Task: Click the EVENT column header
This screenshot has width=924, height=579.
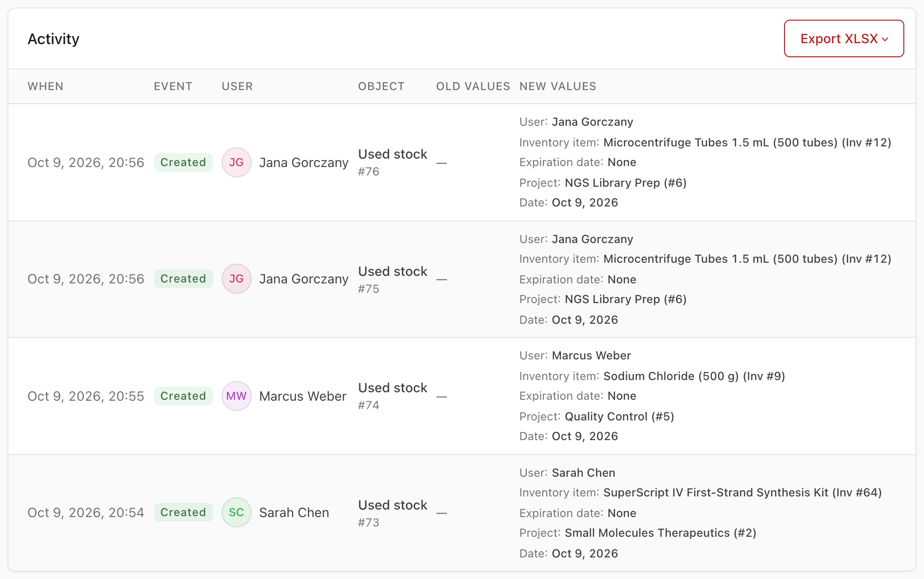Action: coord(173,86)
